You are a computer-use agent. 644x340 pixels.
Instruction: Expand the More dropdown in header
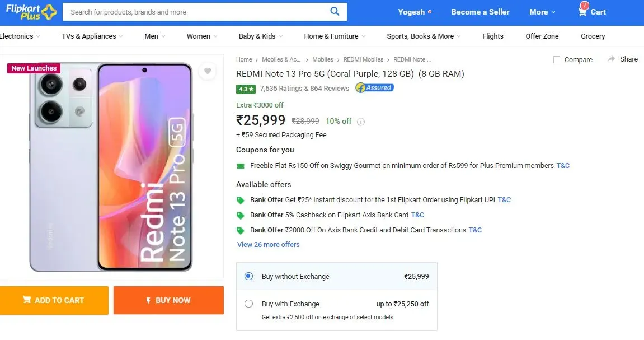pyautogui.click(x=542, y=12)
